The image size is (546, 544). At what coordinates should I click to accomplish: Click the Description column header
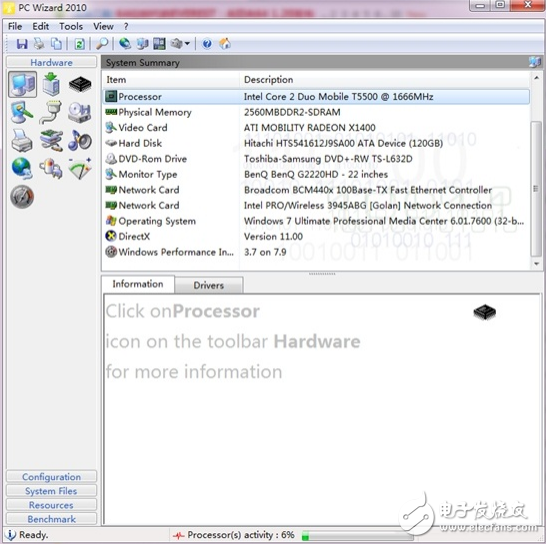(x=385, y=80)
